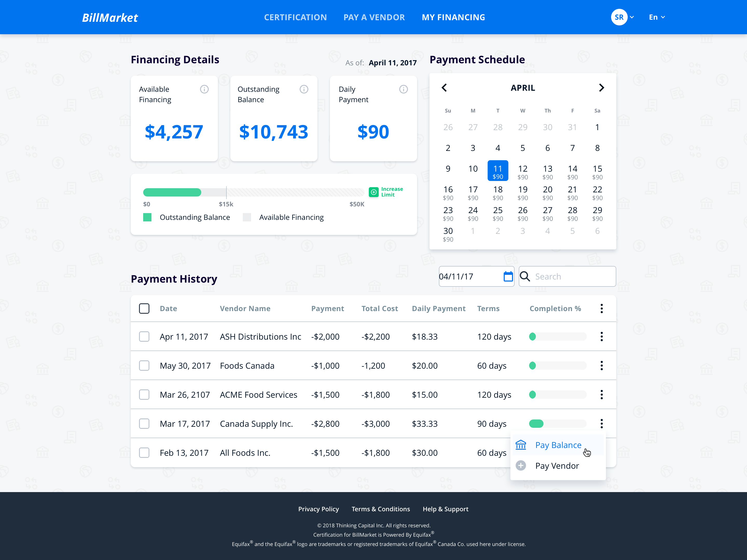Click the green Increase Limit plus icon
This screenshot has width=747, height=560.
[x=374, y=192]
